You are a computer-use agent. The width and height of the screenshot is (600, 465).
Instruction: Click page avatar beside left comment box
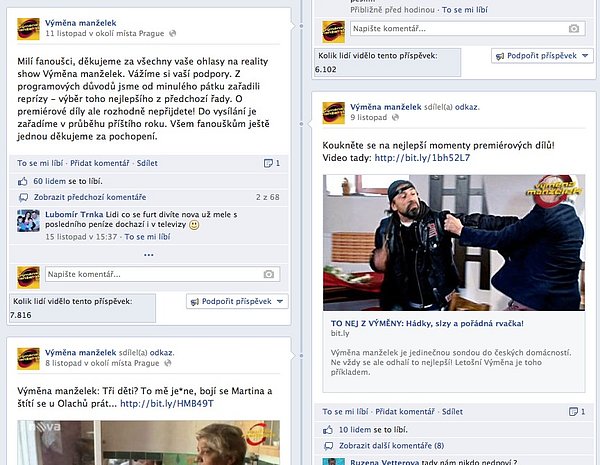pyautogui.click(x=28, y=277)
